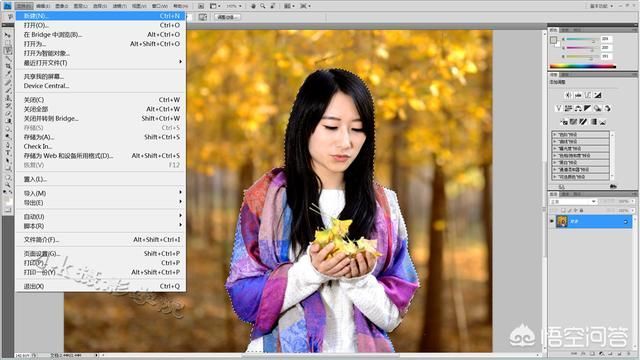Expand the 色相/饱和度 presets group
Screen dimensions: 640x360
tap(554, 156)
